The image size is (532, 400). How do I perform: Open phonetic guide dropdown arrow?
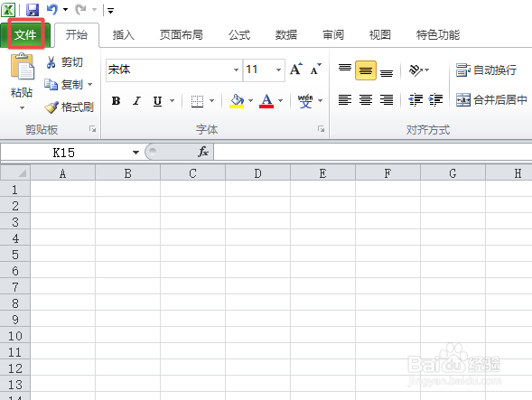320,101
